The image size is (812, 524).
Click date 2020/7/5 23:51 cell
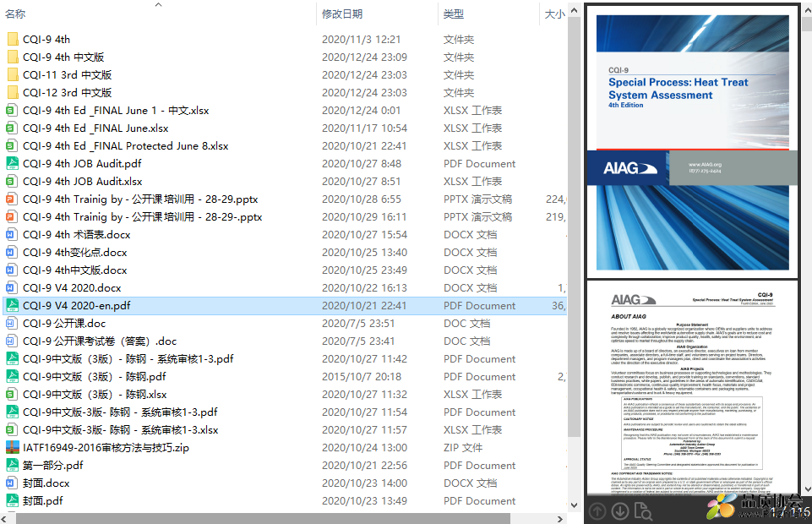click(358, 323)
